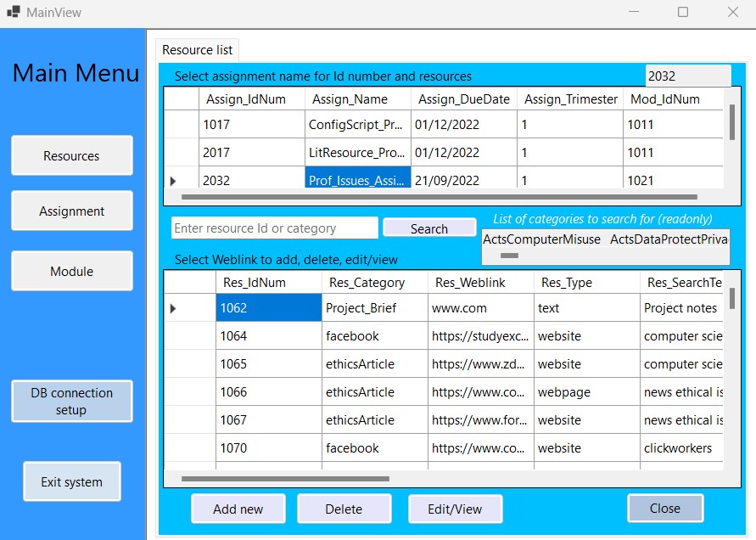Open the Resources menu button
Viewport: 756px width, 540px height.
pos(72,155)
